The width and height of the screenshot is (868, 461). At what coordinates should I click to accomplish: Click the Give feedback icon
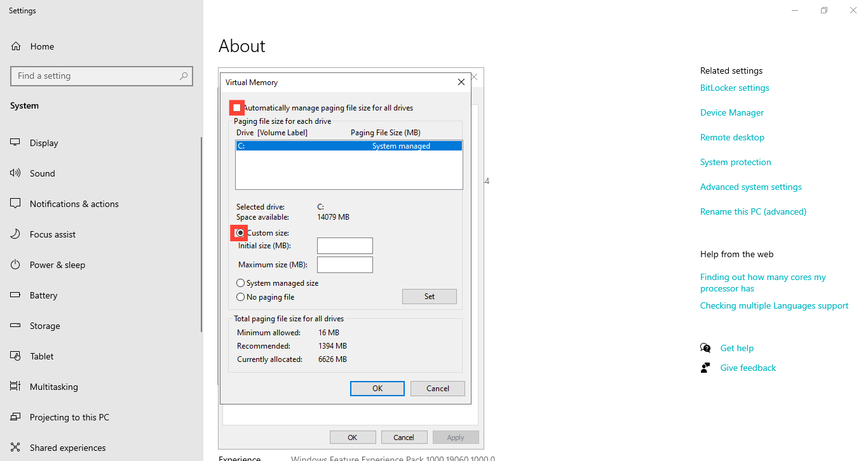point(705,367)
